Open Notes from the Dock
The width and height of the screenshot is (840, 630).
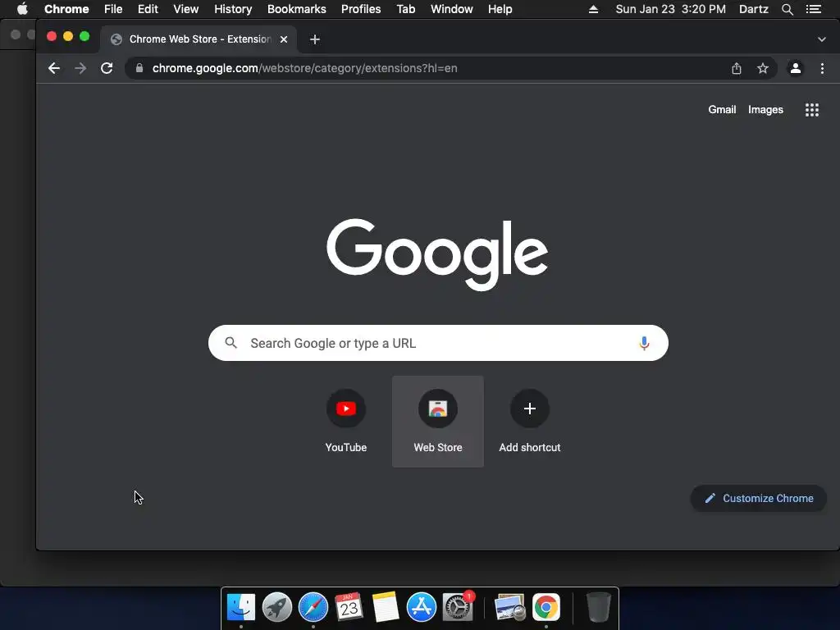[x=386, y=607]
